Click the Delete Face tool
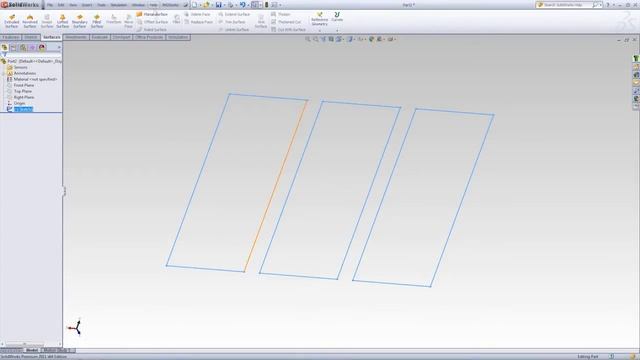 (197, 14)
